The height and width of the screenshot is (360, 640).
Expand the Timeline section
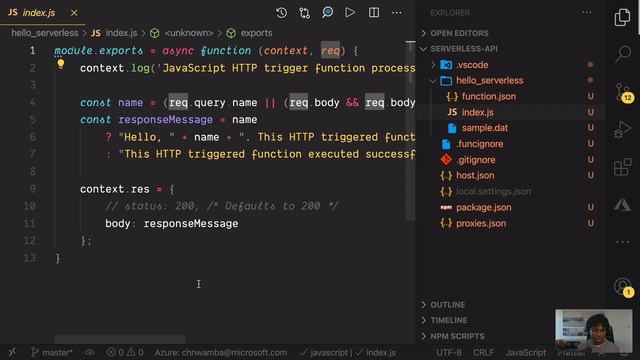pos(449,320)
